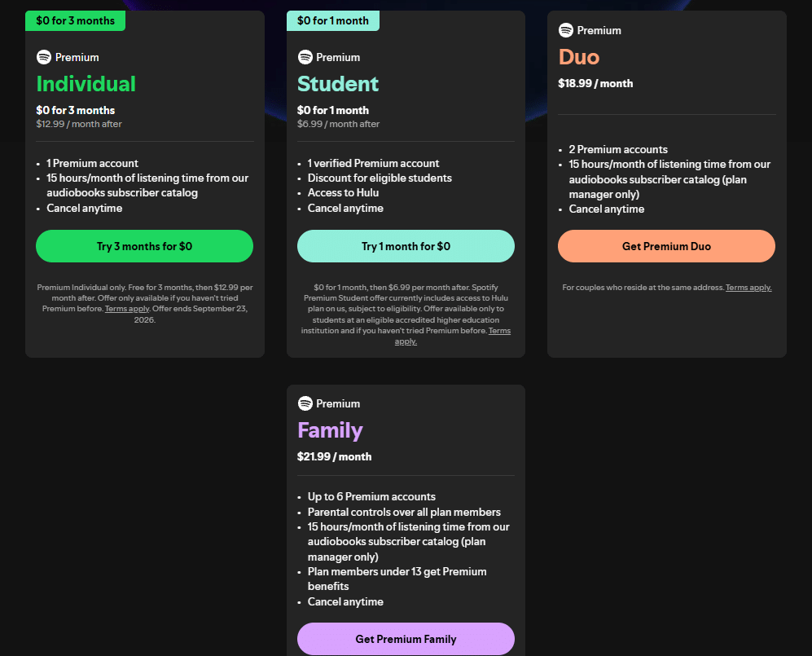Choose the 'Get Premium Family' button
This screenshot has width=812, height=656.
point(406,639)
